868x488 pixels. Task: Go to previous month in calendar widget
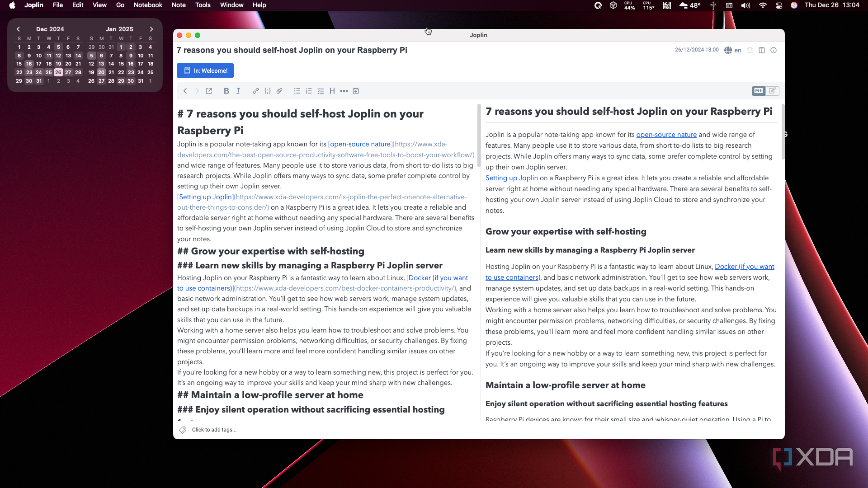click(x=18, y=29)
